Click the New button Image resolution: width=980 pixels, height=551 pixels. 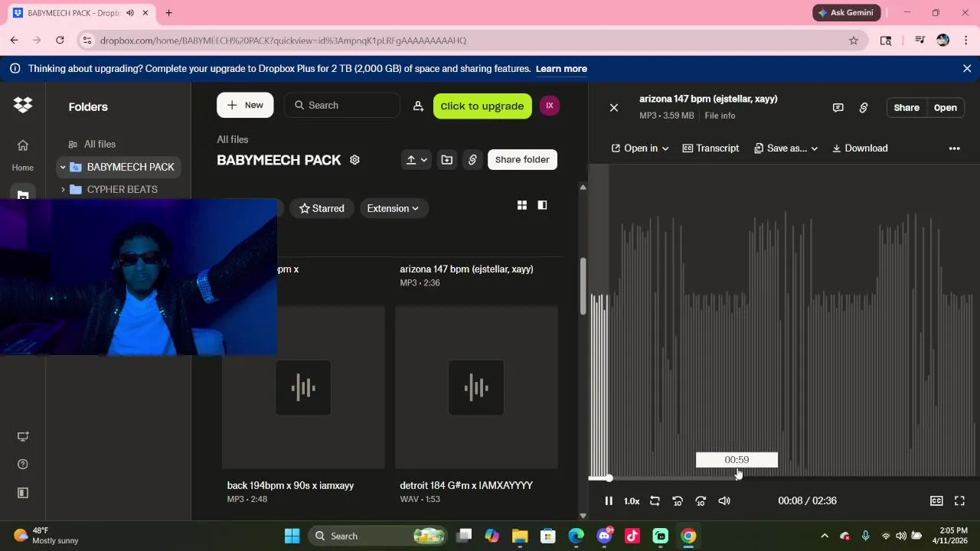pos(245,106)
